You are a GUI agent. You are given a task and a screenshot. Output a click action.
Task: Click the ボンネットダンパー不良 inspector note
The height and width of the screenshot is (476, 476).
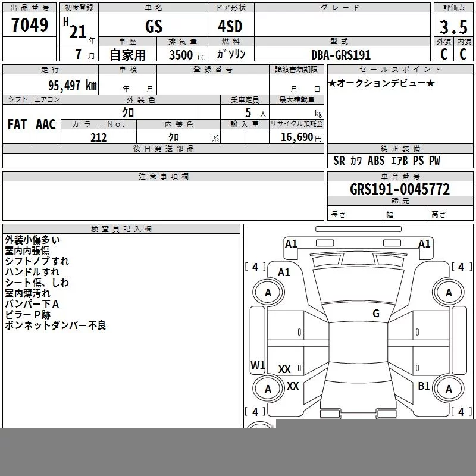(x=55, y=325)
